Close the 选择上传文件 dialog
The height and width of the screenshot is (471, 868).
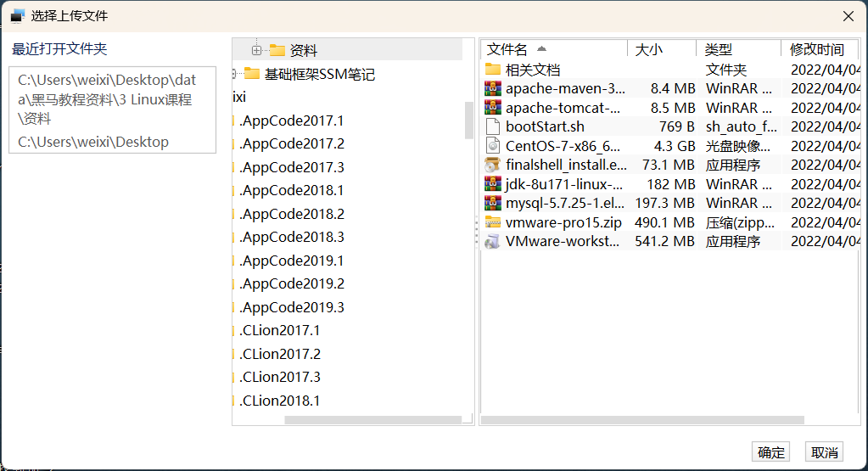point(848,16)
